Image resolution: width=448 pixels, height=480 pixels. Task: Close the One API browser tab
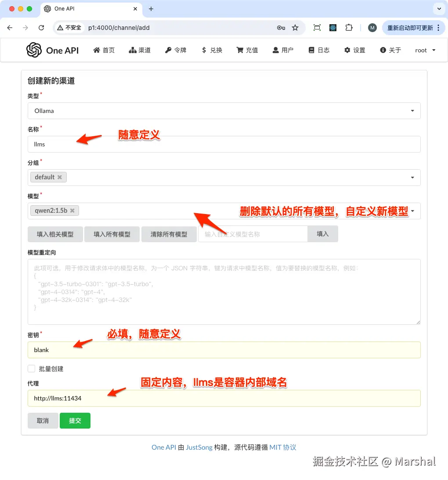point(135,9)
